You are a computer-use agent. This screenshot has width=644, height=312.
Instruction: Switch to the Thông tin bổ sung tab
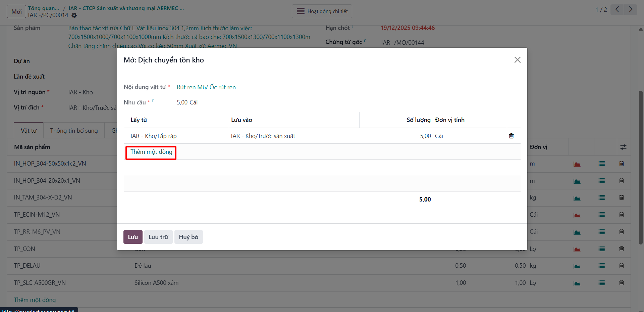click(74, 131)
